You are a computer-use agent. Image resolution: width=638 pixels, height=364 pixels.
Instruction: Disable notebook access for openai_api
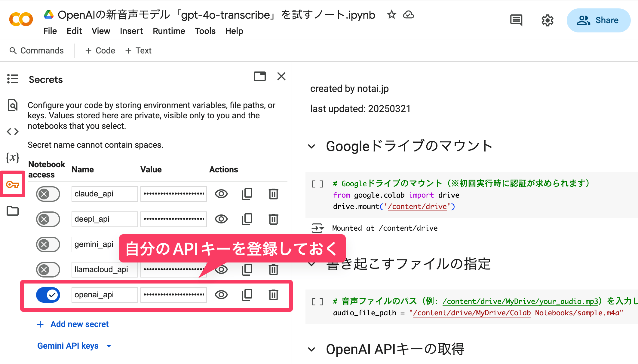[48, 295]
